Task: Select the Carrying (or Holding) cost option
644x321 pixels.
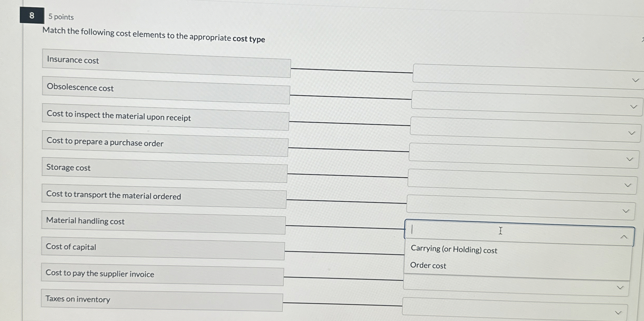Action: pos(454,250)
